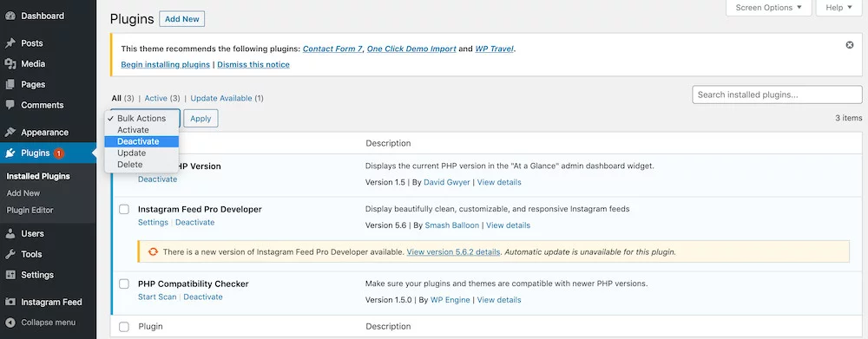Click the Search installed plugins field
Viewport: 868px width, 339px height.
[x=777, y=95]
